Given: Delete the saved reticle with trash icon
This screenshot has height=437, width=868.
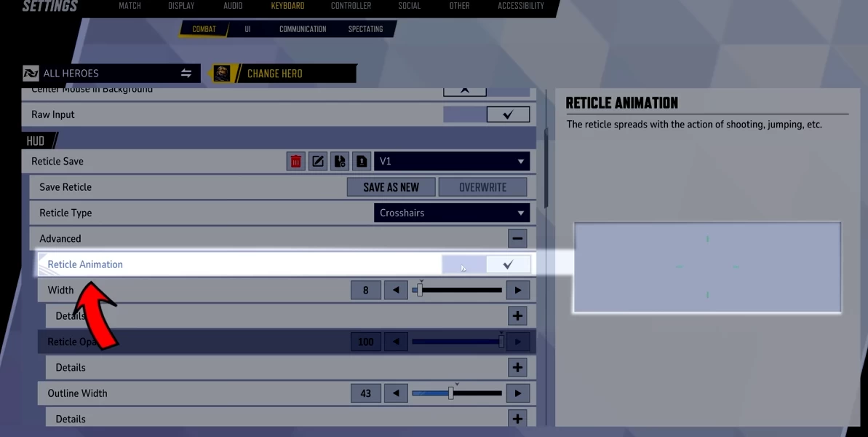Looking at the screenshot, I should click(295, 162).
